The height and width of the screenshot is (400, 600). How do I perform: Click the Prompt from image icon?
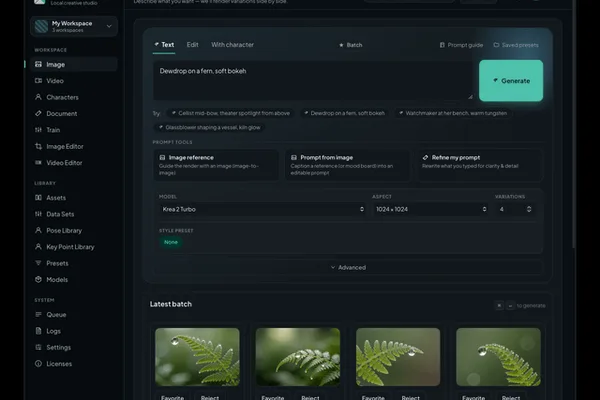click(x=294, y=157)
